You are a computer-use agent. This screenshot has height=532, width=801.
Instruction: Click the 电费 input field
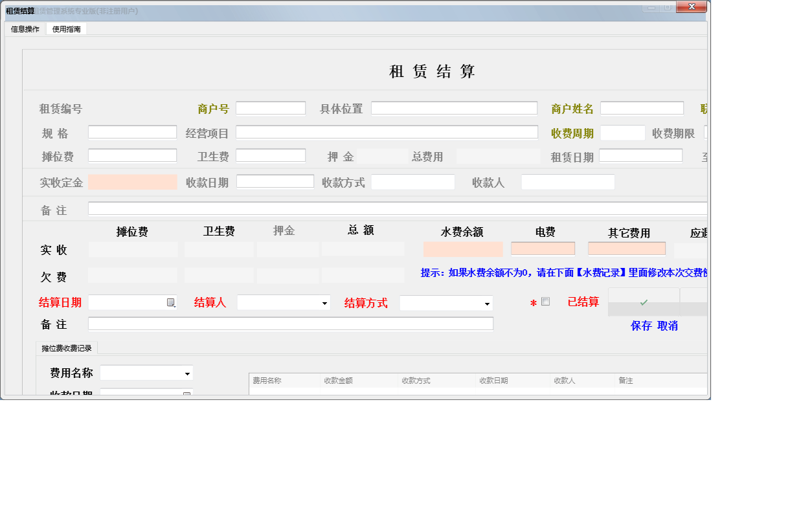tap(543, 249)
